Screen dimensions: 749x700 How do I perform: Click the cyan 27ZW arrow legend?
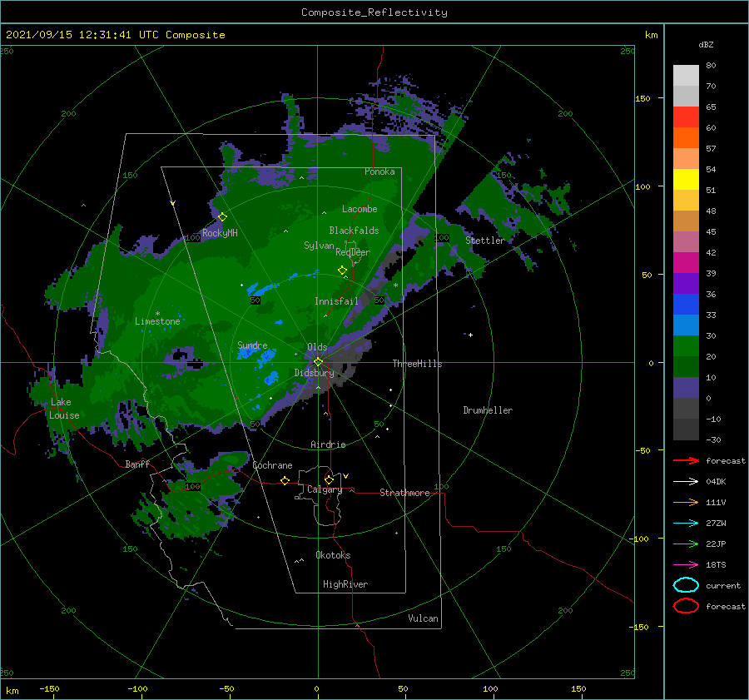click(x=686, y=524)
